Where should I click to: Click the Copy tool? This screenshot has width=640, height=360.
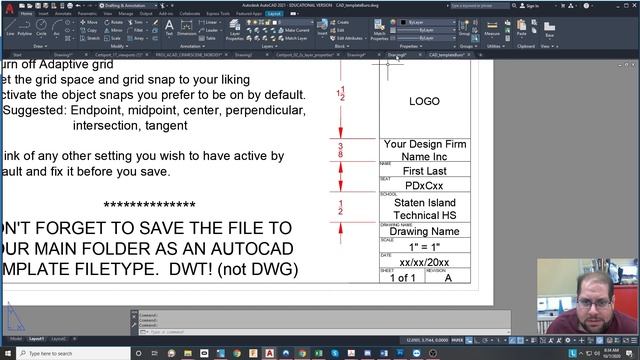pos(89,30)
